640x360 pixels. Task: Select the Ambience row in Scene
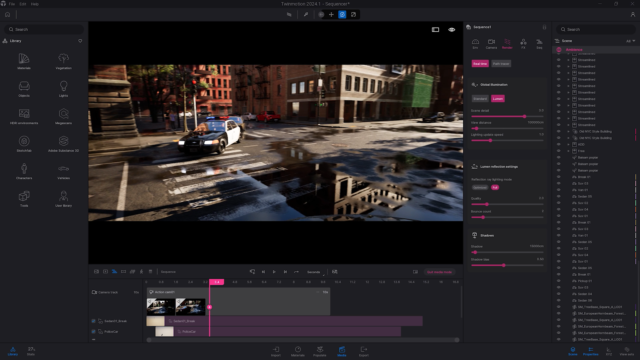click(x=596, y=49)
